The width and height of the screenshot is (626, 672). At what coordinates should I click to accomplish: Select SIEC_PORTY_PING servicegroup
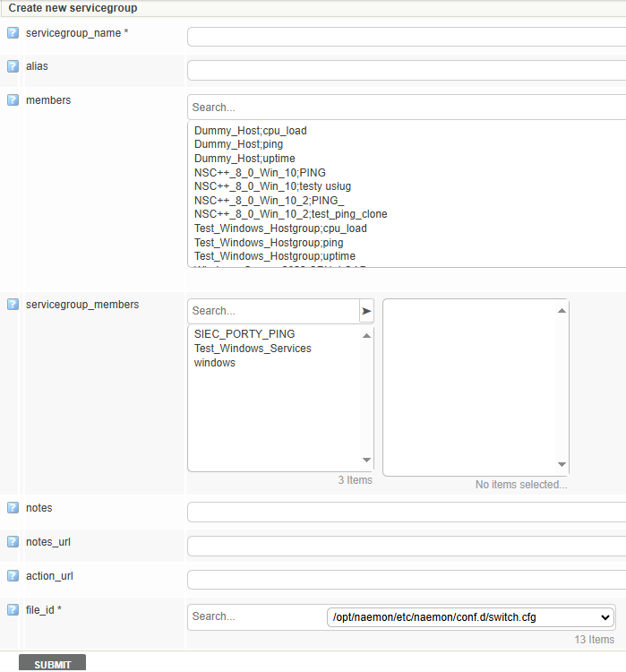[244, 334]
